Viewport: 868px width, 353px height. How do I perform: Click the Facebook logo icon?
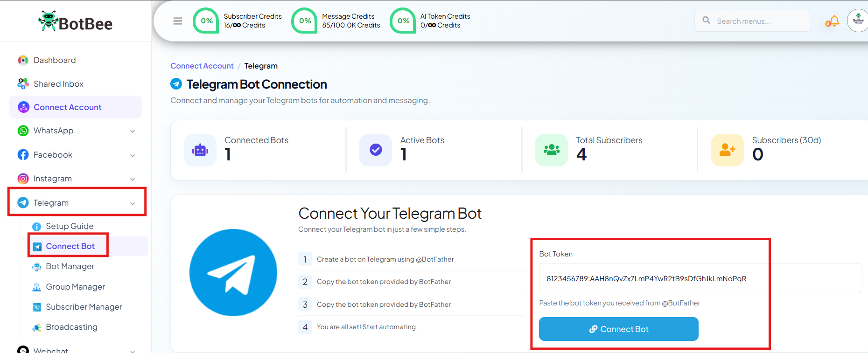click(23, 155)
